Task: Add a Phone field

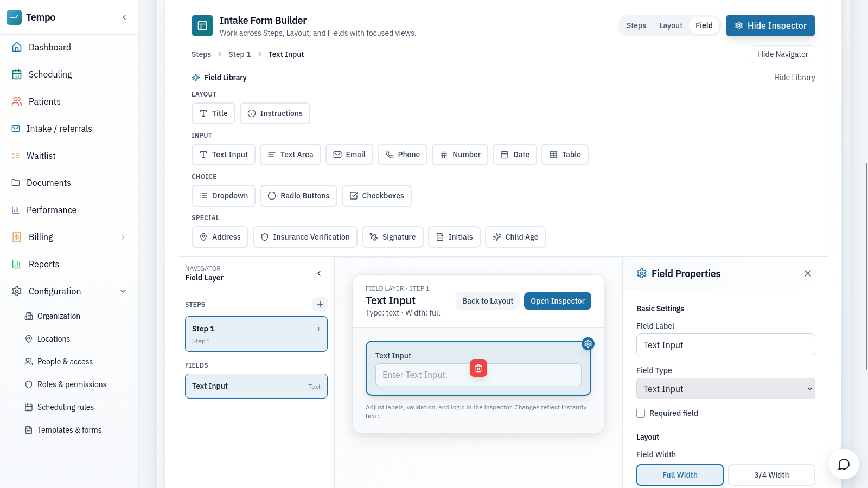Action: coord(403,155)
